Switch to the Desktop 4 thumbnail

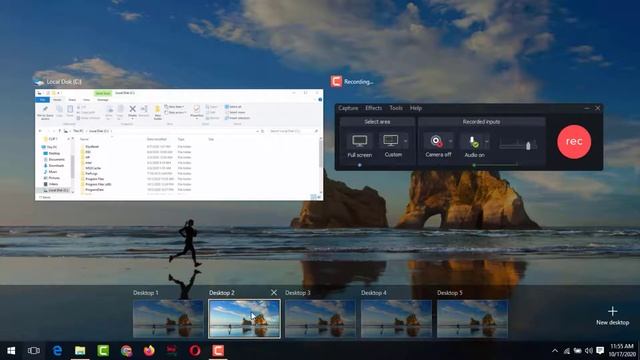396,318
